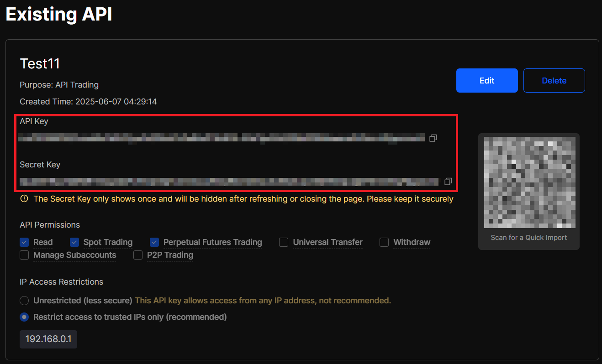Enable the Universal Transfer permission
This screenshot has height=364, width=602.
pos(284,242)
